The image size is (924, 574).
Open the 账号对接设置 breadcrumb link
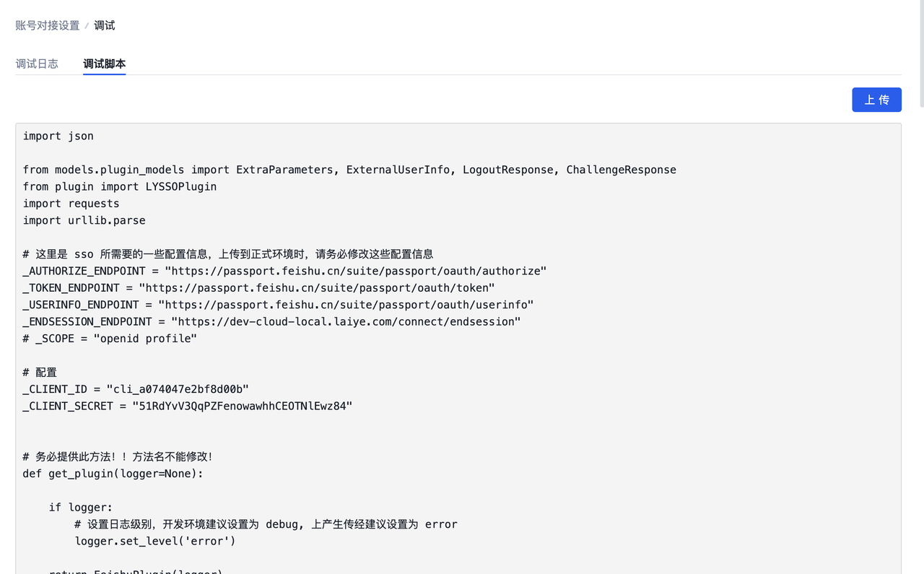pos(48,25)
